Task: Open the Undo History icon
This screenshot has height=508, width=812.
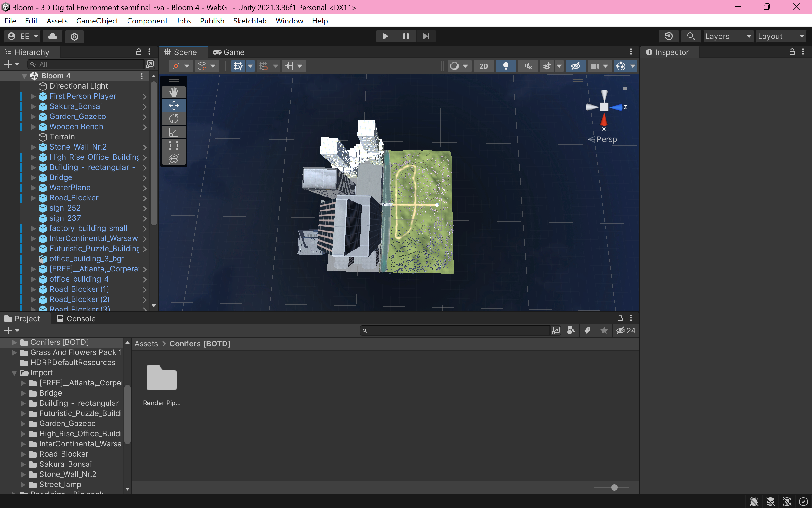Action: 669,36
